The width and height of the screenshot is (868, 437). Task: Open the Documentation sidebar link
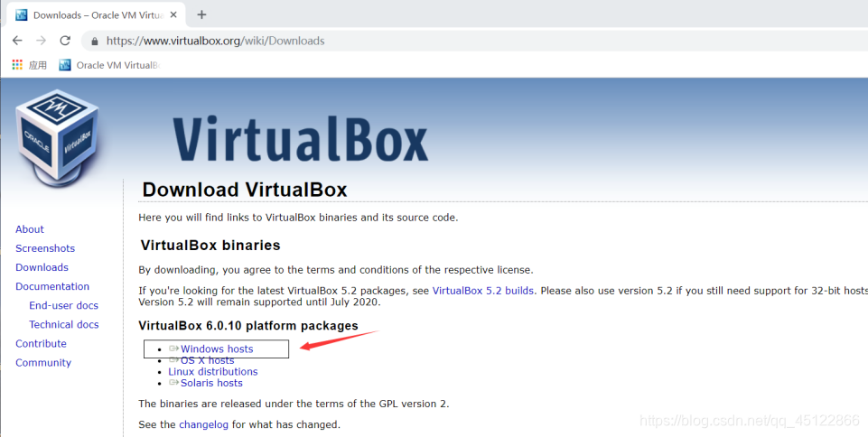[52, 286]
